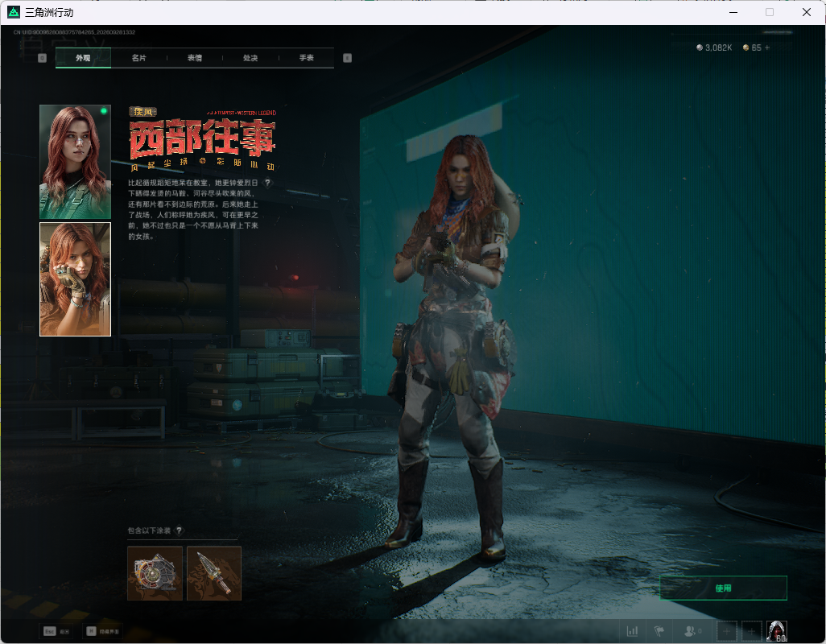Click the Esc return button
This screenshot has height=644, width=826.
pos(56,631)
